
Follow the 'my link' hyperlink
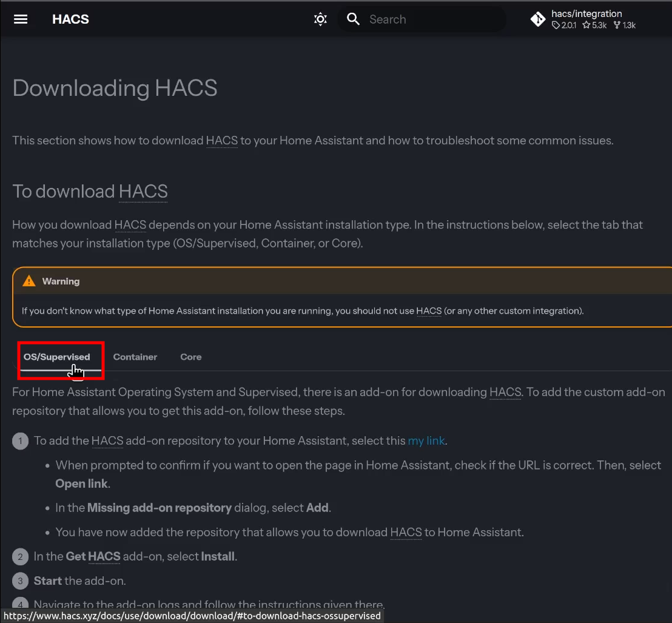pyautogui.click(x=426, y=441)
